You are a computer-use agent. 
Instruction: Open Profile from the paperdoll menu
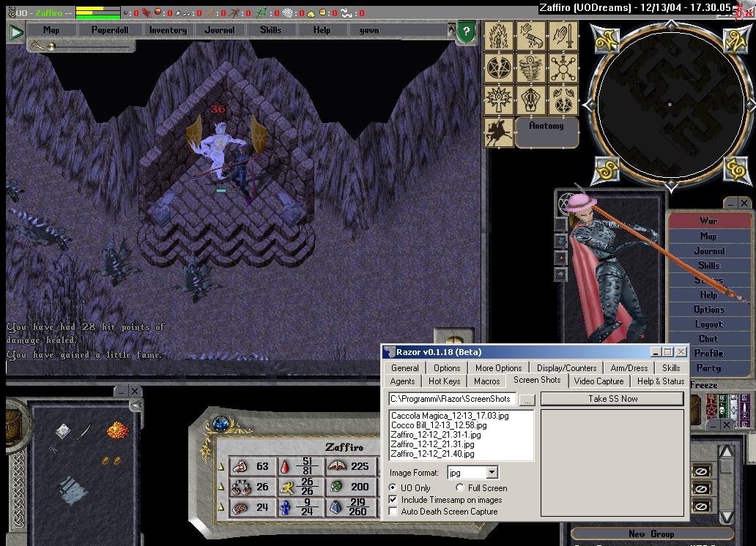coord(709,354)
